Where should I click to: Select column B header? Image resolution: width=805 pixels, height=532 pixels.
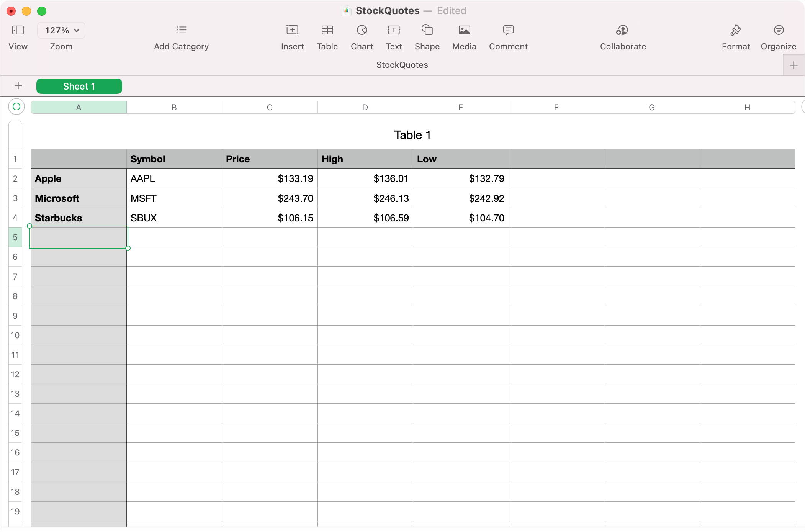pyautogui.click(x=174, y=108)
